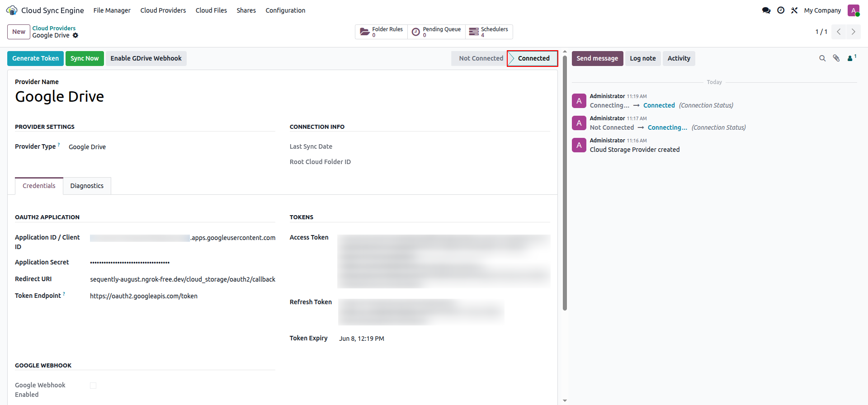The width and height of the screenshot is (868, 405).
Task: Open the user avatar menu
Action: click(854, 10)
